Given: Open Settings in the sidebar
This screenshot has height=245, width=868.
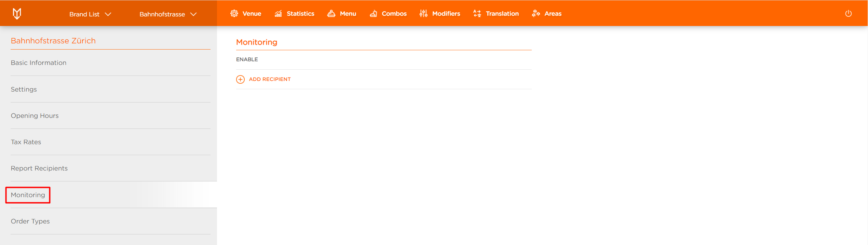Looking at the screenshot, I should pos(110,90).
